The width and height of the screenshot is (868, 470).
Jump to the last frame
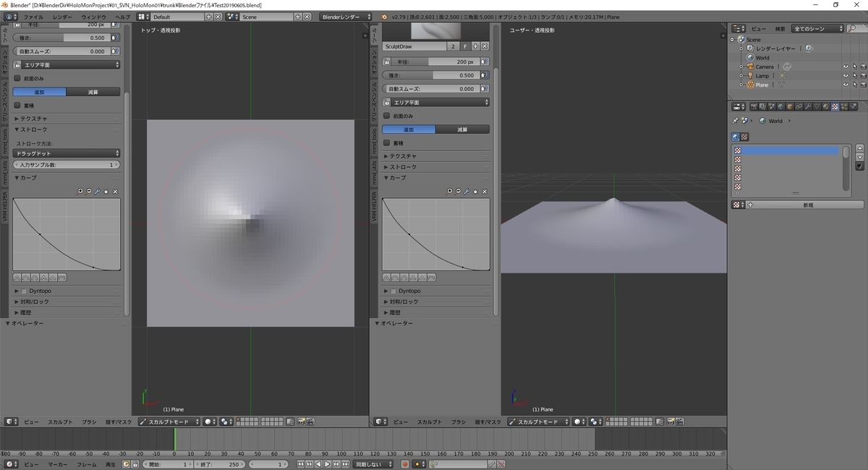pos(344,464)
